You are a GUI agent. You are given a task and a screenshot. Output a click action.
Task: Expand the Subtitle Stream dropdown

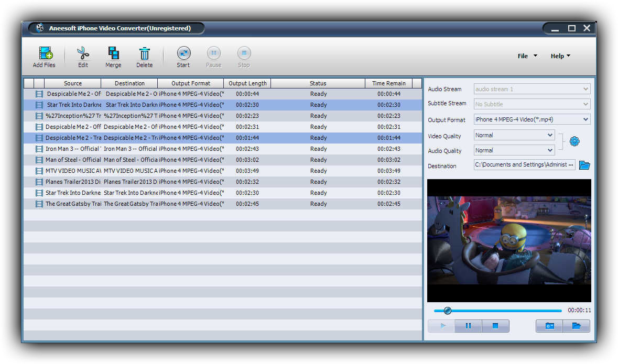pyautogui.click(x=532, y=104)
